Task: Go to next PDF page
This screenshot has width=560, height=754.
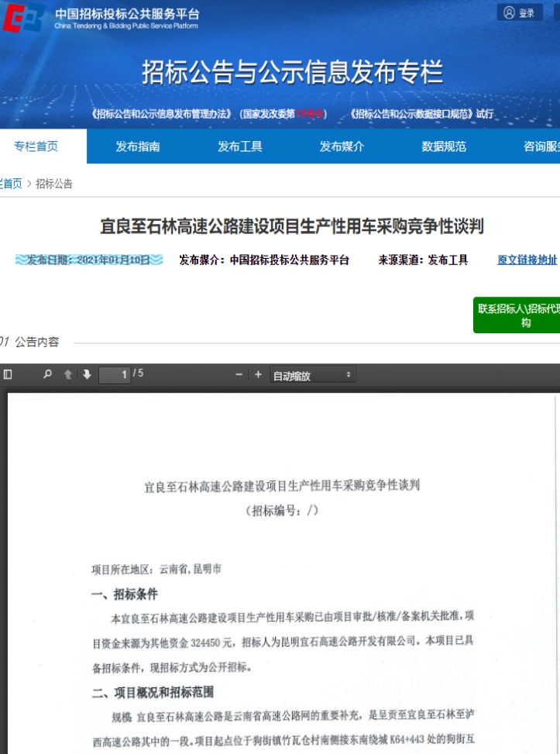Action: tap(87, 374)
